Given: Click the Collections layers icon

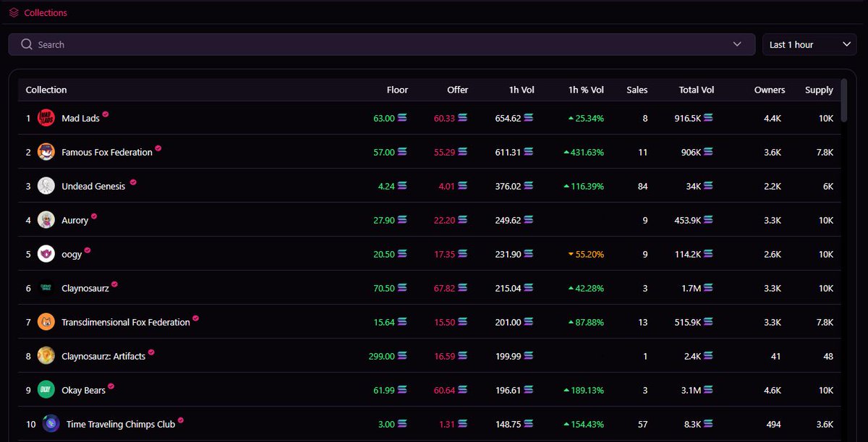Looking at the screenshot, I should (14, 12).
